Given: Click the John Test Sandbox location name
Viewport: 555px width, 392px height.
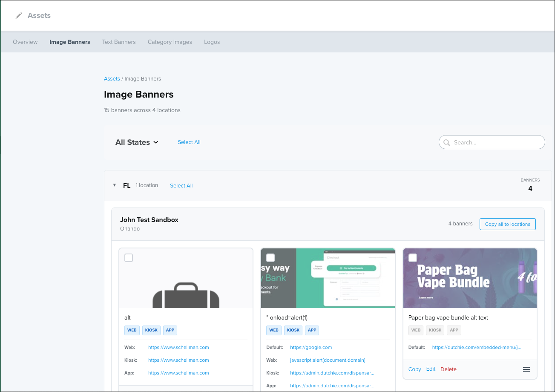Looking at the screenshot, I should pos(149,220).
